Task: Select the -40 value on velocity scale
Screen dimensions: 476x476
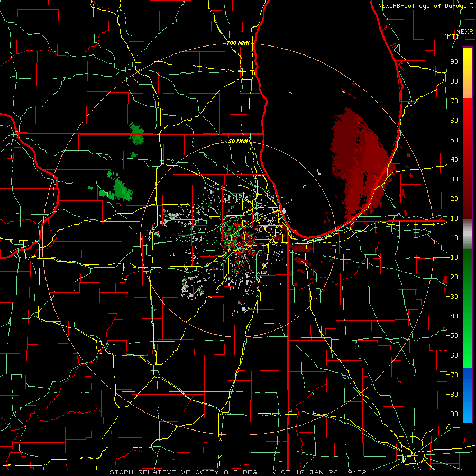Action: tap(452, 316)
